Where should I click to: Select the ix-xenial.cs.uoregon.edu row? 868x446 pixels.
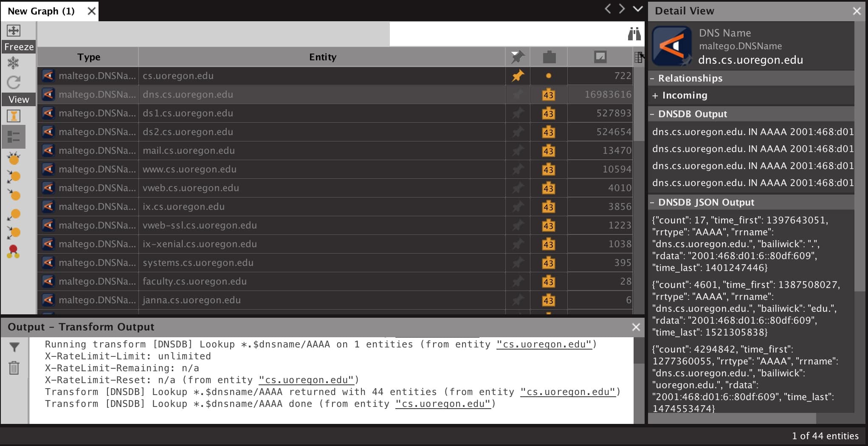pos(335,244)
